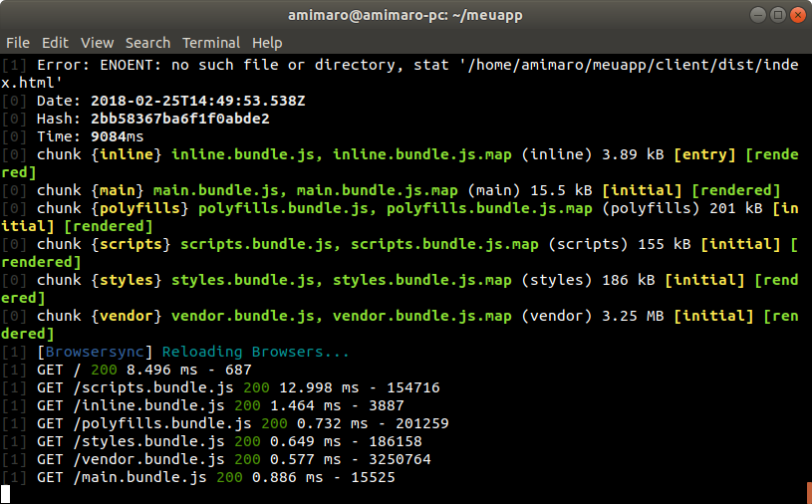Open the Edit menu

55,43
